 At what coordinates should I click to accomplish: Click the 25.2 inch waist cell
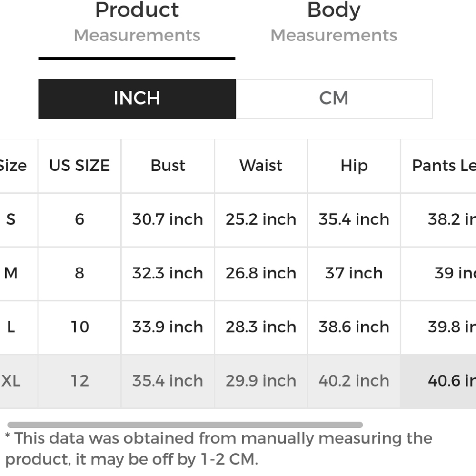[x=261, y=219]
